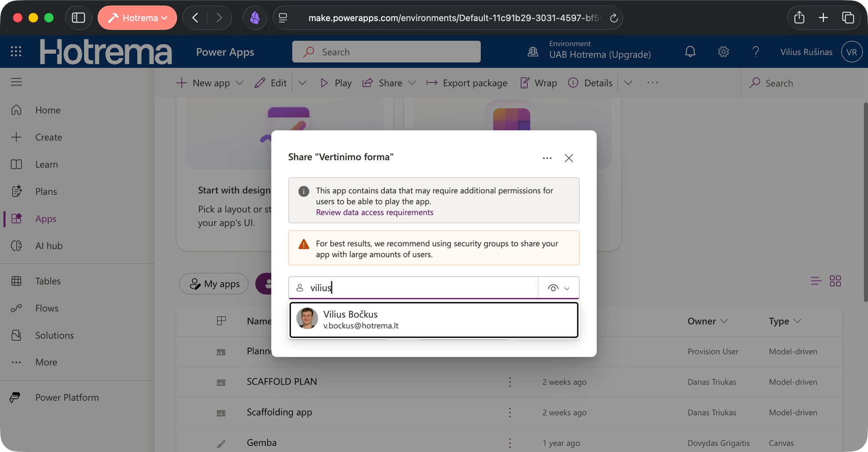
Task: Open the browser share sheet icon
Action: coord(799,18)
